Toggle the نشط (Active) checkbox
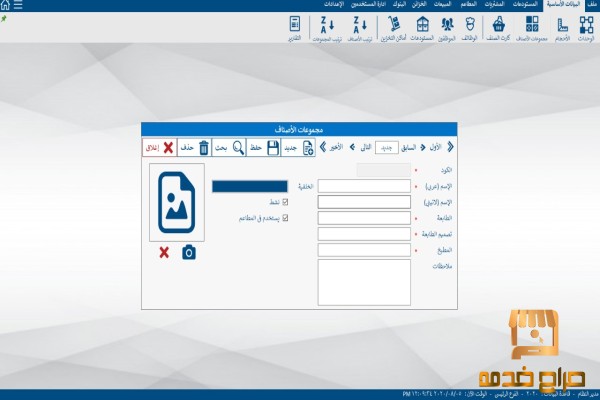600x400 pixels. tap(286, 201)
